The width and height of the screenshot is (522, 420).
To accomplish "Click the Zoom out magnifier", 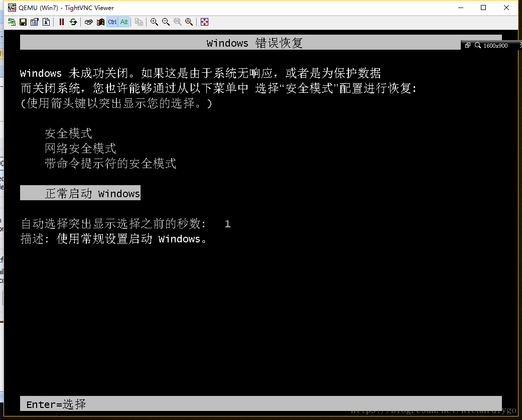I will [x=166, y=22].
